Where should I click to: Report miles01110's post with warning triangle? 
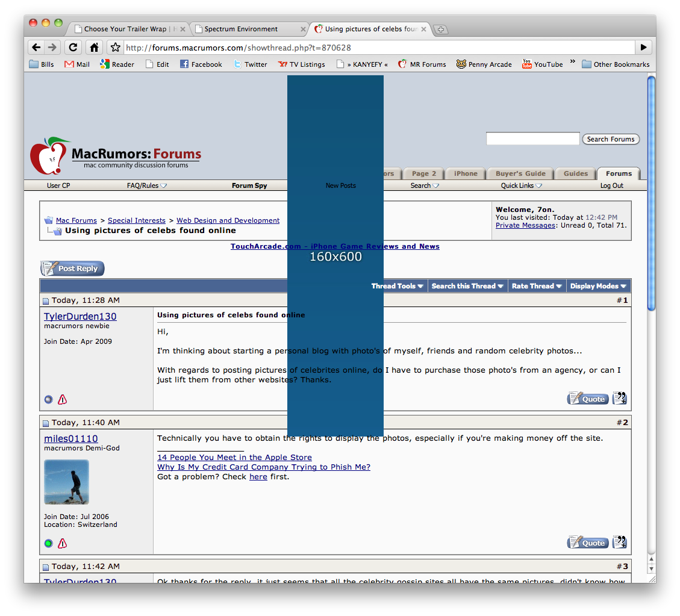63,543
